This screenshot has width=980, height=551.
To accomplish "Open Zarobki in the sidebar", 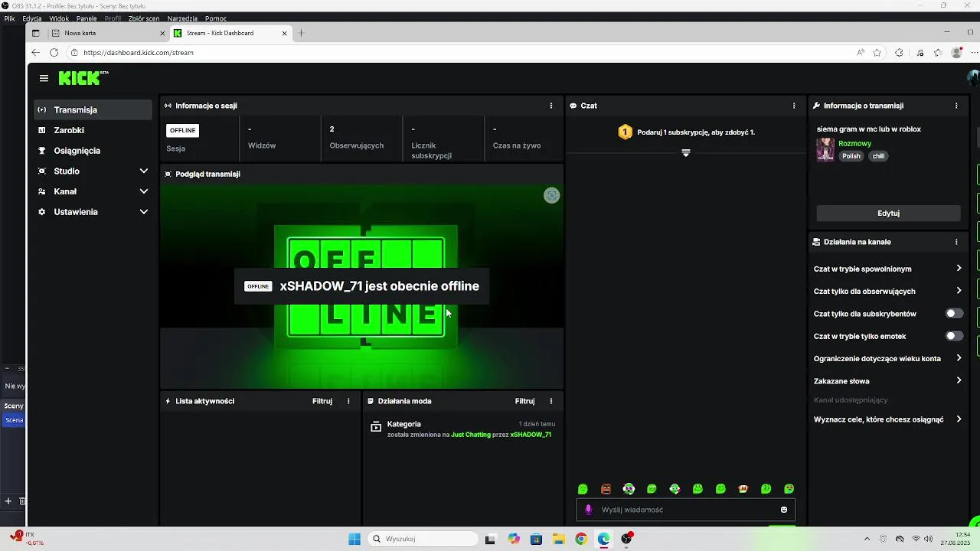I will pos(93,130).
